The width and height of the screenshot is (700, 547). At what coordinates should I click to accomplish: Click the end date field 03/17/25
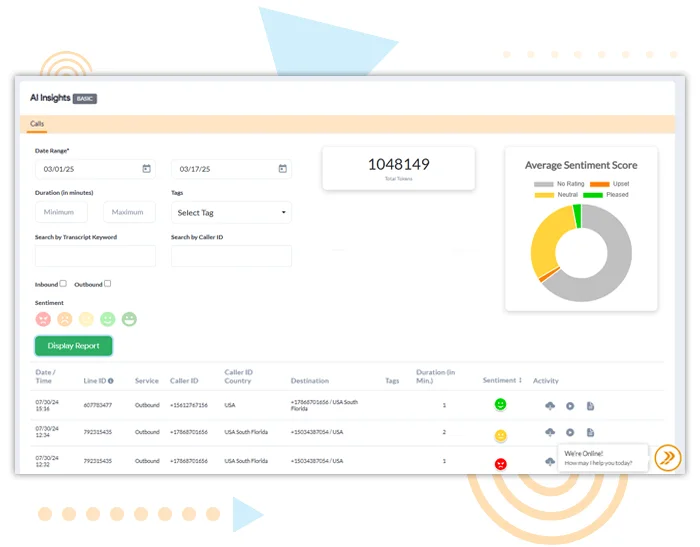(x=231, y=169)
